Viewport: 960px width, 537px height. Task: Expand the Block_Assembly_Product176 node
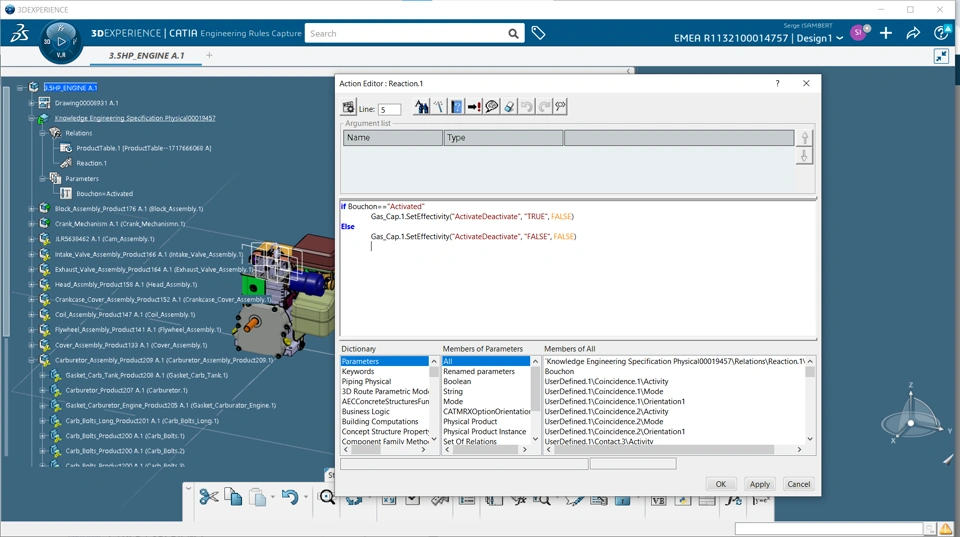(31, 209)
